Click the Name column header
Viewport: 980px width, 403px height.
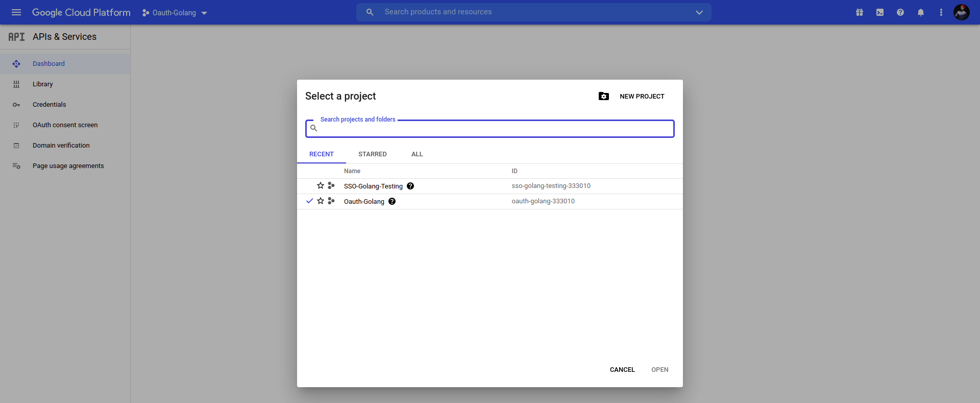coord(352,171)
